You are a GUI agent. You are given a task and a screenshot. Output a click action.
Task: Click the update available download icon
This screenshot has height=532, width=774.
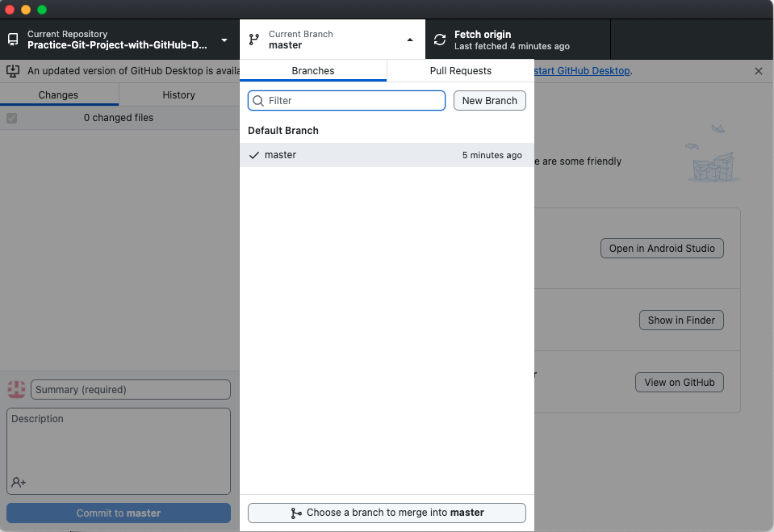click(x=14, y=71)
